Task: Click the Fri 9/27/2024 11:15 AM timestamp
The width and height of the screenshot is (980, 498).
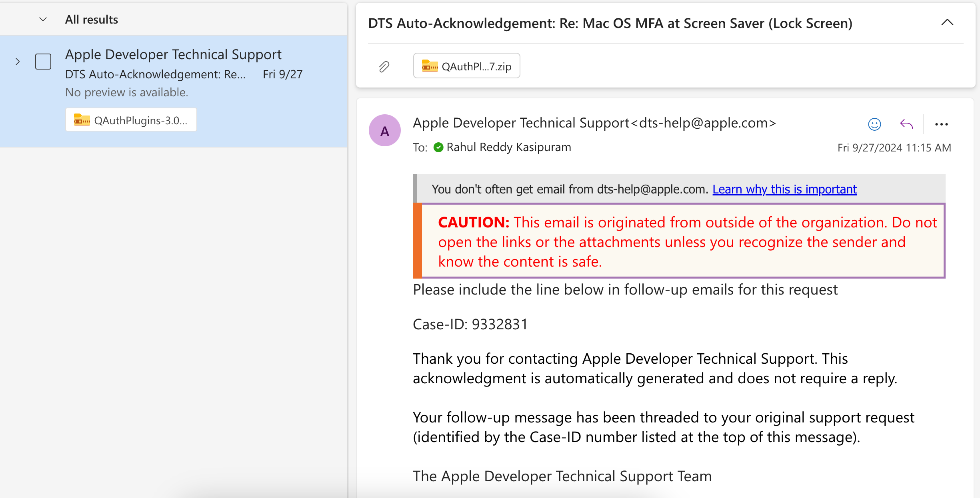Action: (x=894, y=148)
